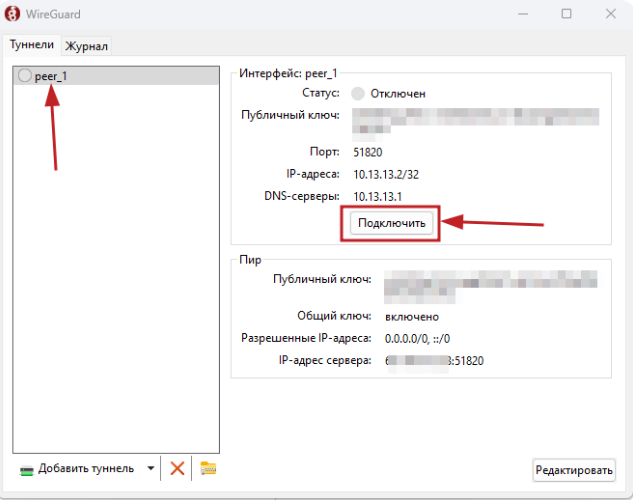Click the Отключен status text

point(398,94)
